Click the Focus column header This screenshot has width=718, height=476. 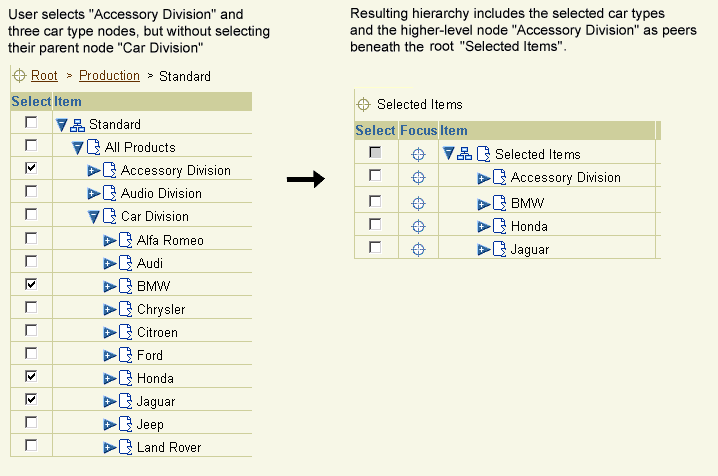419,130
